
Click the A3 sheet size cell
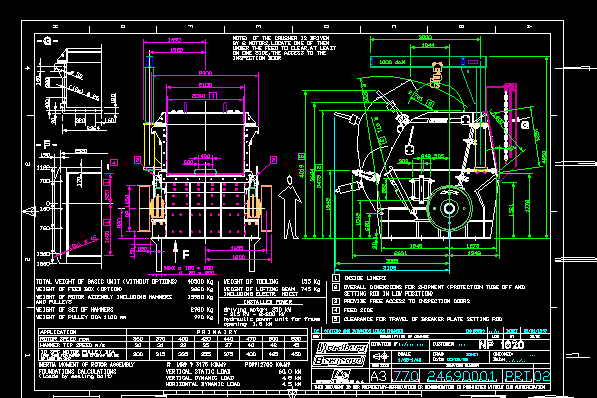pyautogui.click(x=378, y=376)
